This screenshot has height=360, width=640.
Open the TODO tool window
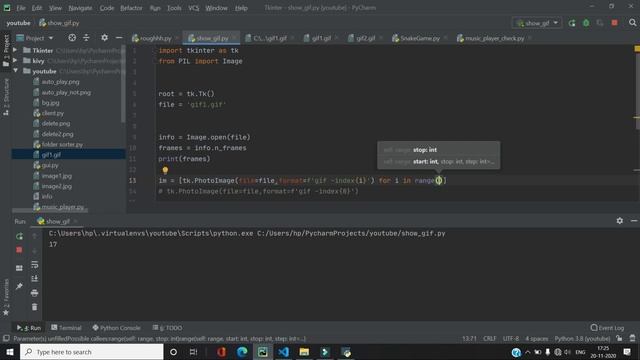pyautogui.click(x=167, y=328)
